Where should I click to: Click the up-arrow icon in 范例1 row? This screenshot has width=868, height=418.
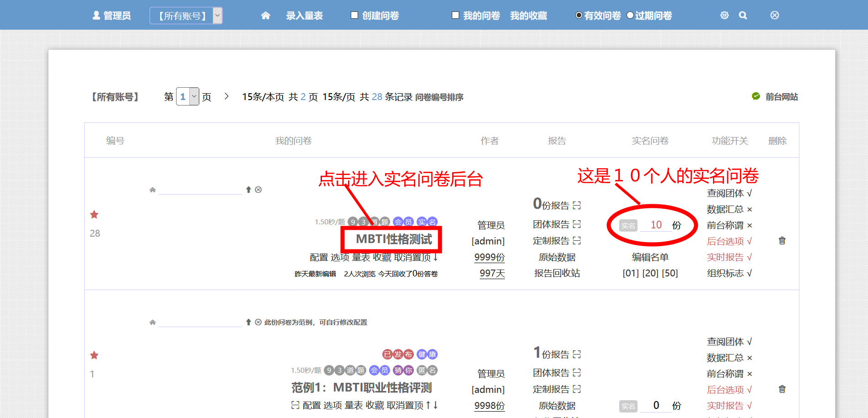coord(248,322)
